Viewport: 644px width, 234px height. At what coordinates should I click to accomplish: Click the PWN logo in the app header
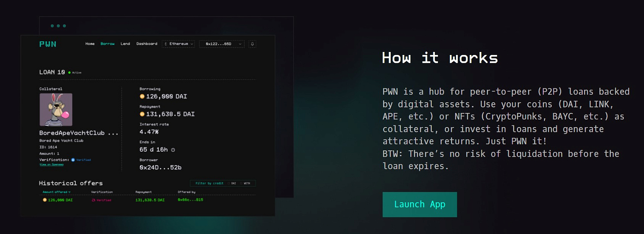point(48,44)
